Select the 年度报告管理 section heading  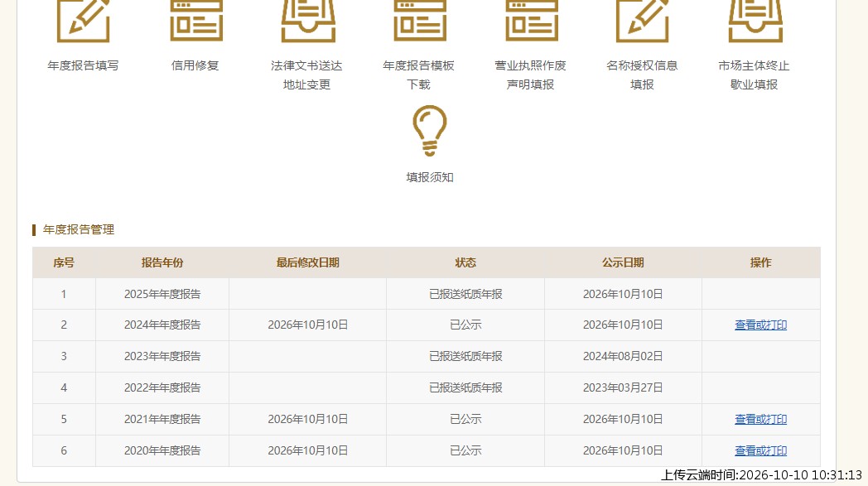click(79, 229)
